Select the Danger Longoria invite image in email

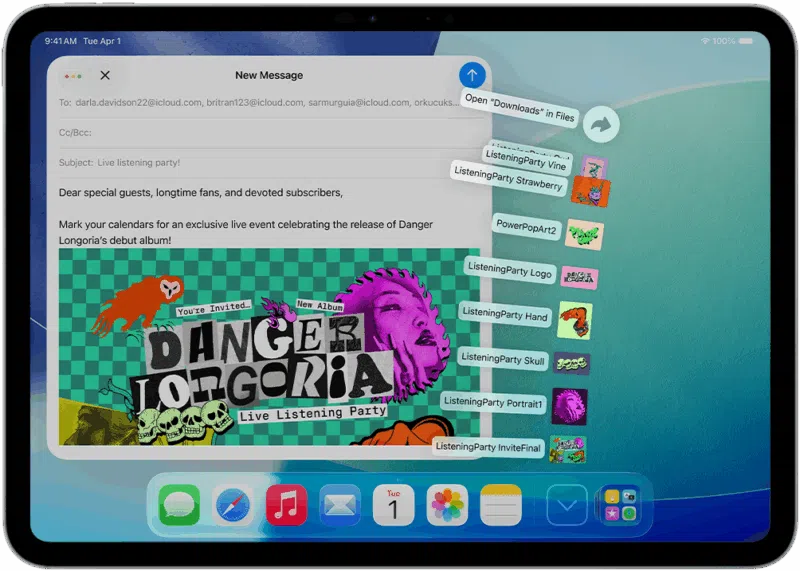pos(269,347)
